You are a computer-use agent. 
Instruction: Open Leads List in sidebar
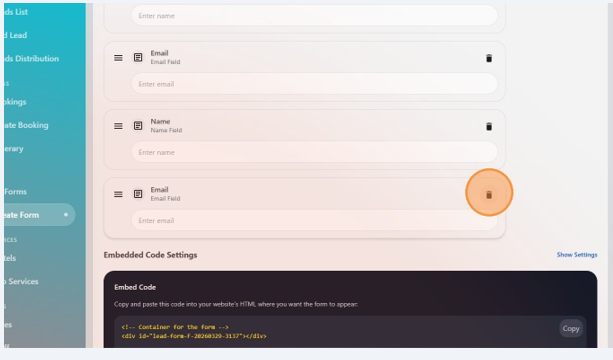(16, 12)
